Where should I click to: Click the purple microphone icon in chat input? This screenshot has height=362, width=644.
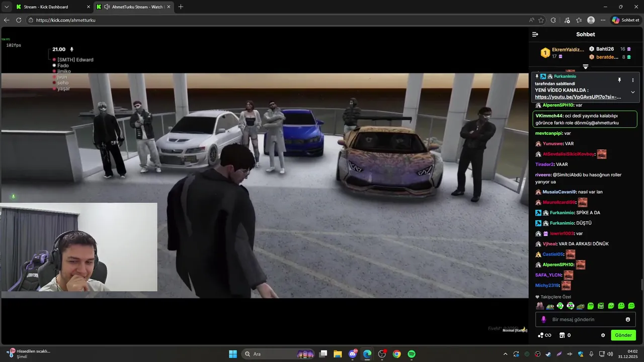[543, 319]
